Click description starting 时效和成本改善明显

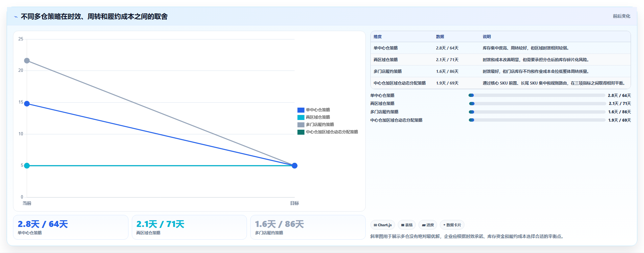tap(536, 60)
